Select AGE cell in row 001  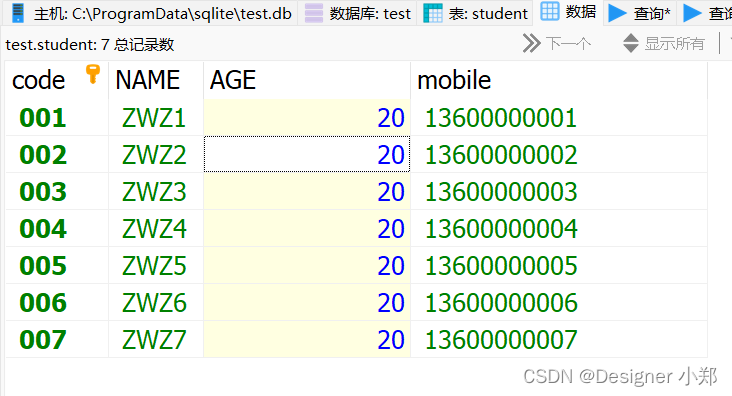click(307, 118)
